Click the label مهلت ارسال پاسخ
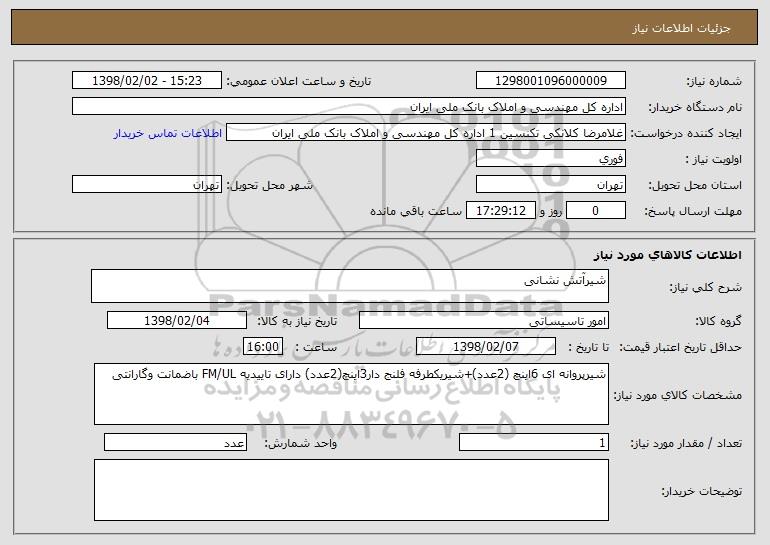This screenshot has height=545, width=770. pyautogui.click(x=693, y=212)
